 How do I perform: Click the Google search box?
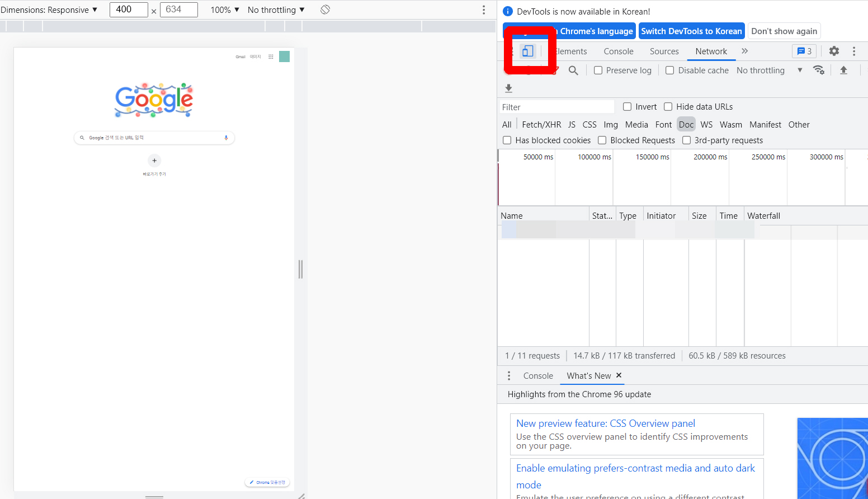pyautogui.click(x=154, y=138)
